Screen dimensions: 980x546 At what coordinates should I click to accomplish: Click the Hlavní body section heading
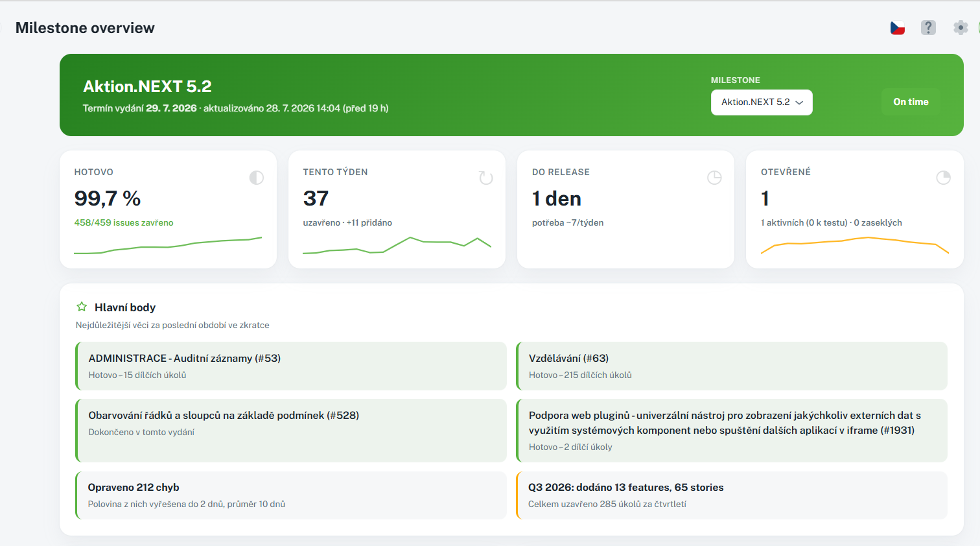(x=125, y=307)
